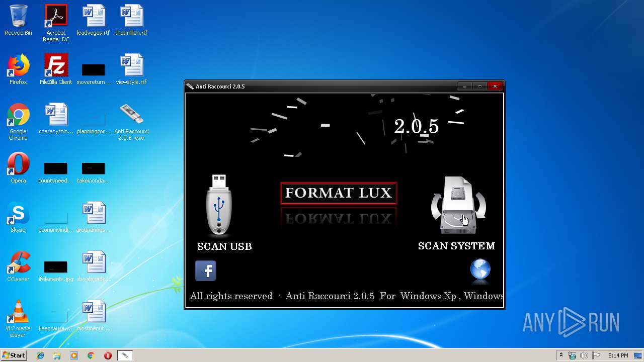Select the viewstyle.rtf file
Image resolution: width=644 pixels, height=362 pixels.
point(131,70)
